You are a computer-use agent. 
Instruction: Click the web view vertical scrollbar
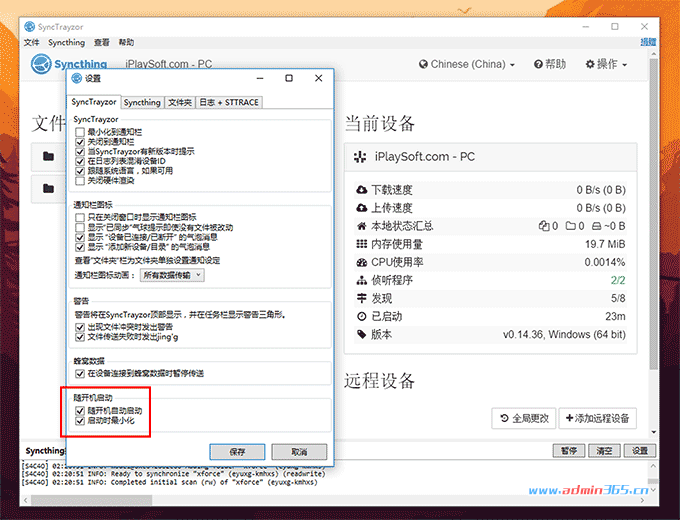pos(654,213)
